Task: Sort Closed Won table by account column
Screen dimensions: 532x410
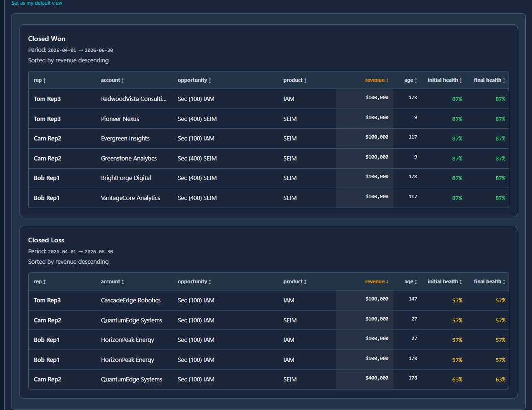Action: [x=113, y=80]
